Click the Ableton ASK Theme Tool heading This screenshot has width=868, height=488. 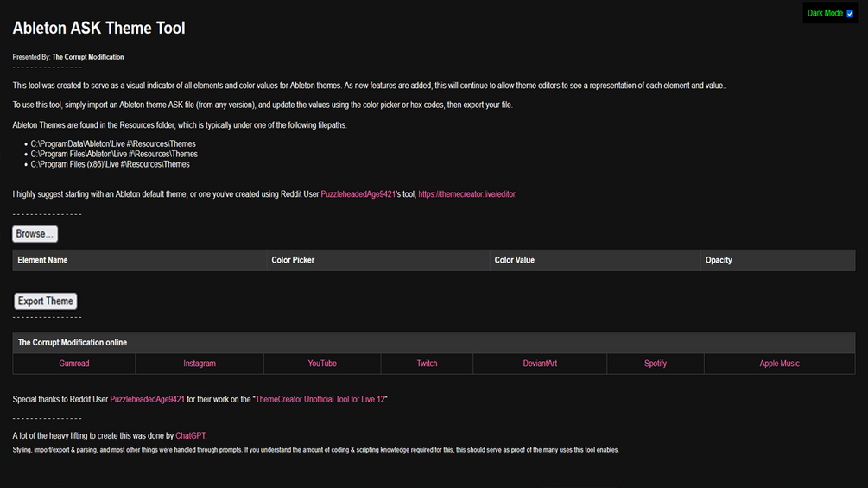click(x=98, y=29)
